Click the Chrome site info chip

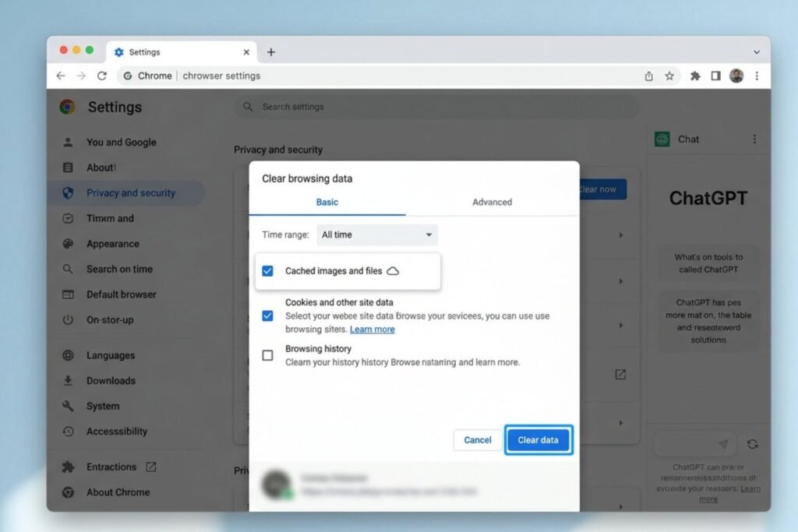point(147,76)
